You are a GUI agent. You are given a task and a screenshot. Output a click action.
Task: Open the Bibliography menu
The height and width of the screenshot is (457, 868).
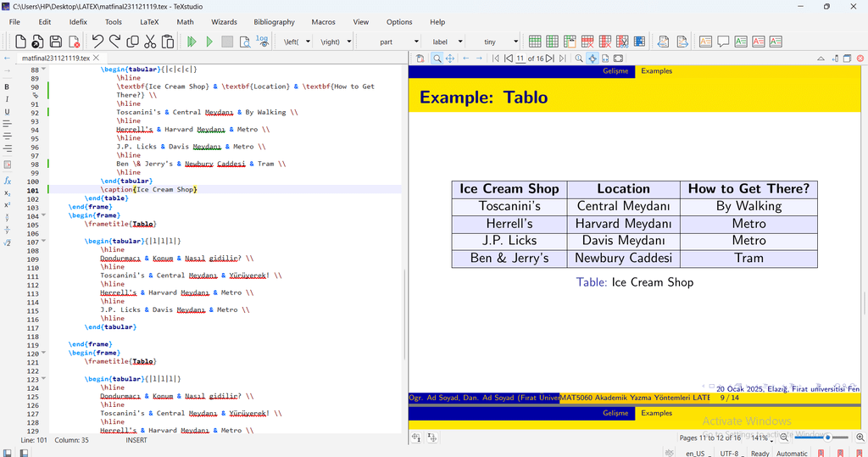coord(274,22)
